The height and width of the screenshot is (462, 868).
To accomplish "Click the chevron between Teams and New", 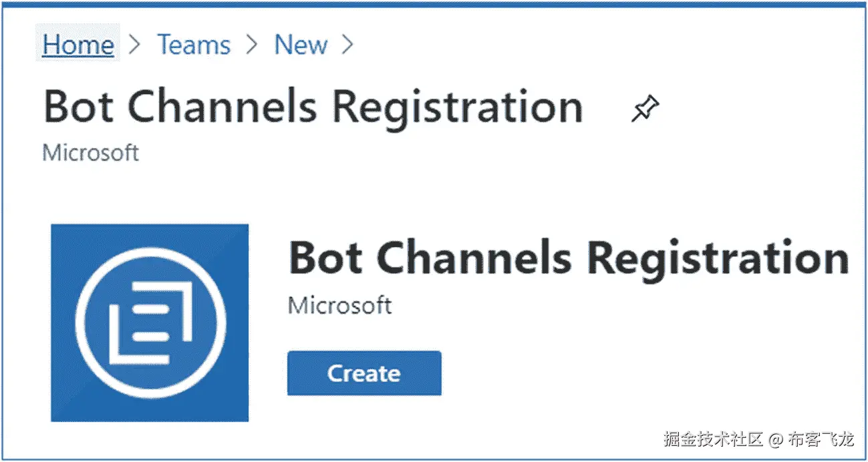I will (x=252, y=45).
